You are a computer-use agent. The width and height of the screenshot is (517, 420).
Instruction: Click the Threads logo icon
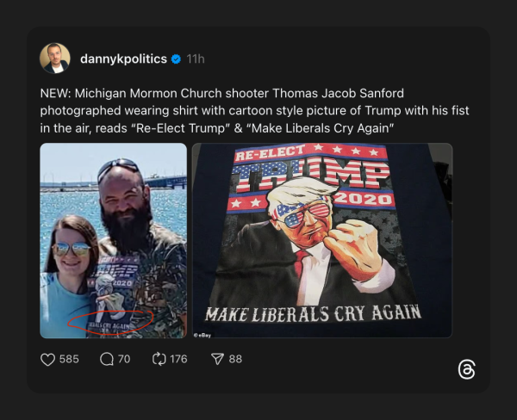[x=466, y=370]
